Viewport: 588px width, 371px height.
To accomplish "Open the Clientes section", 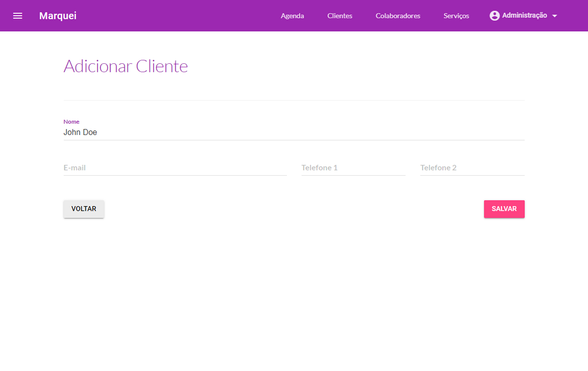I will [340, 16].
